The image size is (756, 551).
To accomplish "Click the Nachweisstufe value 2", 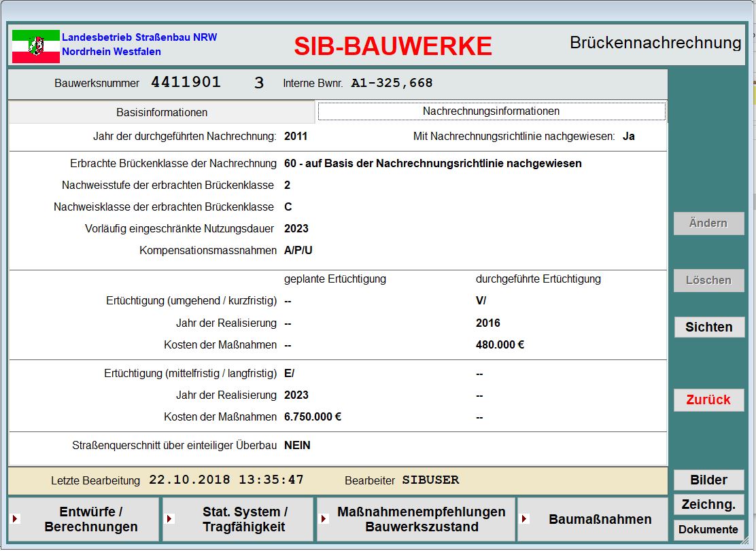I will coord(288,185).
